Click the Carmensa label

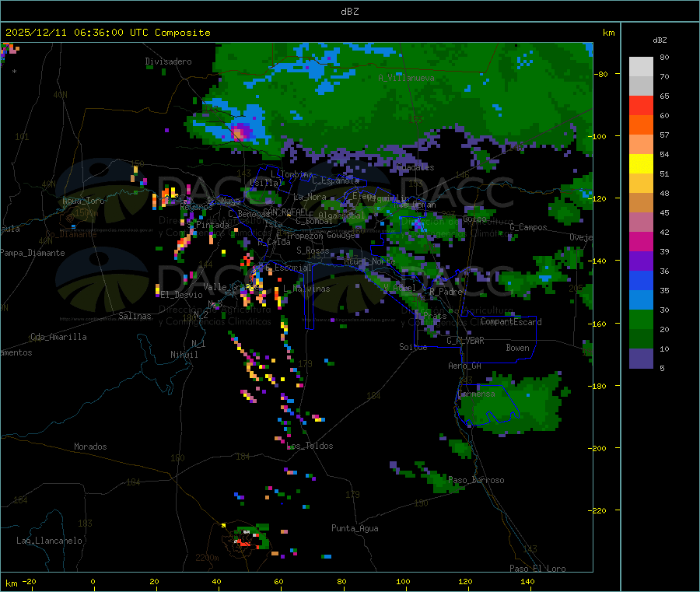coord(476,394)
